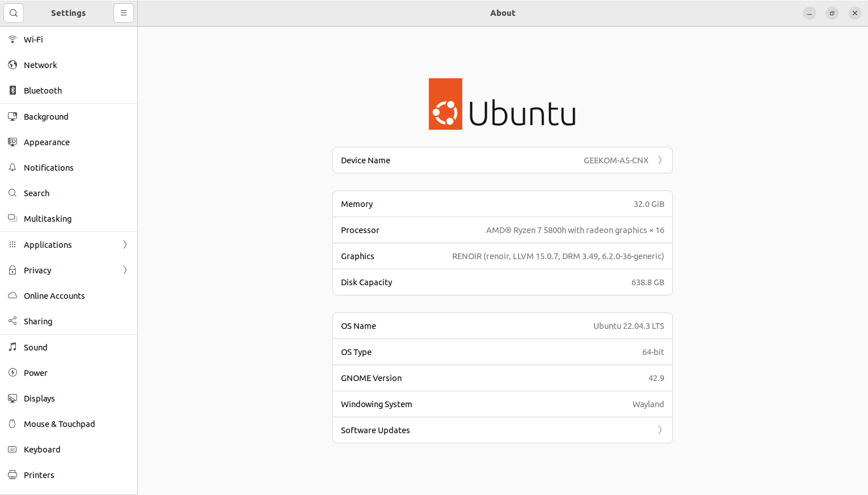Click the Keyboard icon in sidebar
This screenshot has height=495, width=868.
pos(12,449)
